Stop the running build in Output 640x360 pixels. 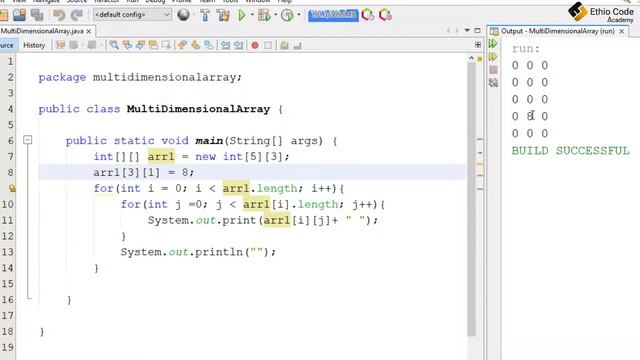pos(493,70)
